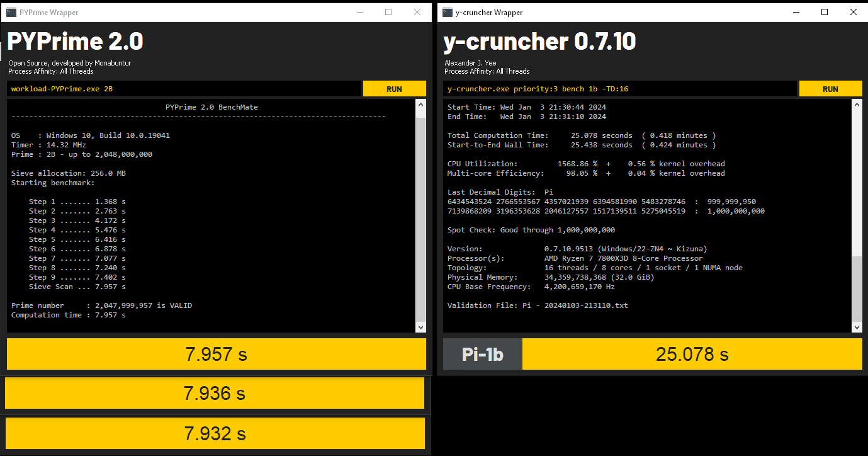
Task: Click the y-cruncher 0.7.10 heading
Action: click(539, 42)
